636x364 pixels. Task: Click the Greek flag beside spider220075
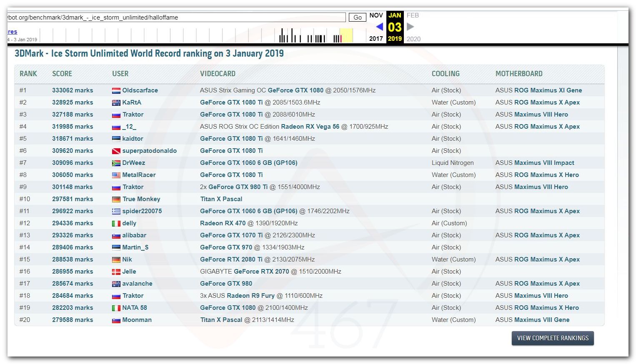(116, 211)
